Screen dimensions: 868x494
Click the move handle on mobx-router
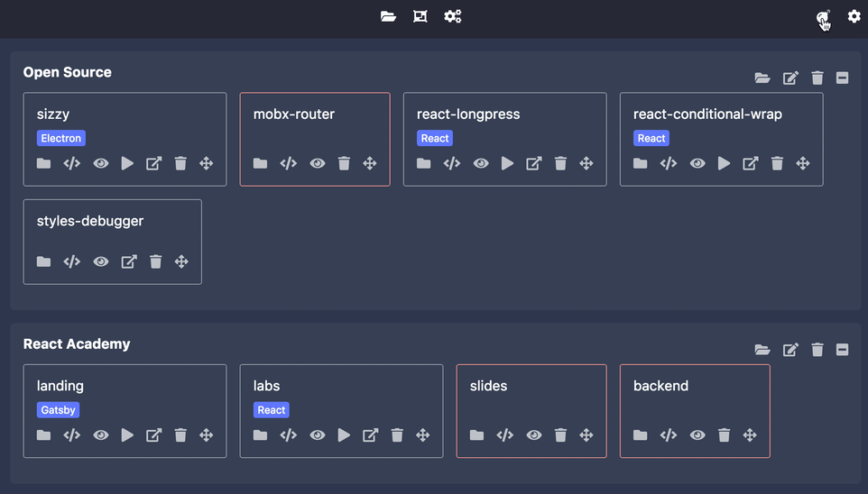pyautogui.click(x=370, y=163)
